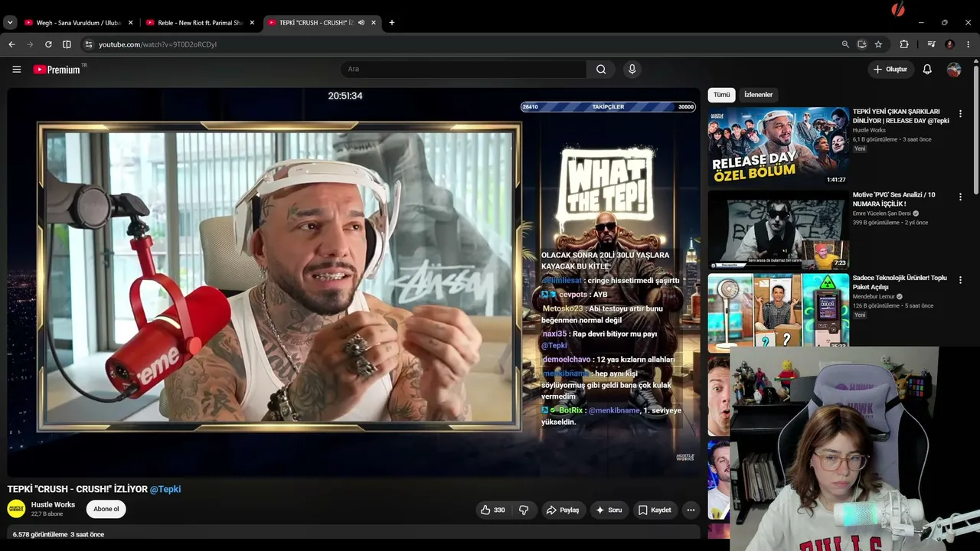Open options for Motive 'PVG' Ses Analizi video

click(x=960, y=197)
